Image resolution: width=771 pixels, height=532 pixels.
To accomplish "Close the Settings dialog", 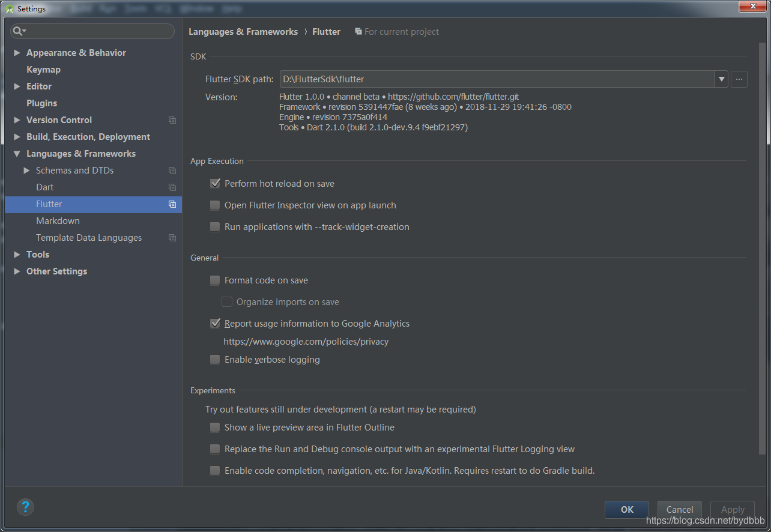I will point(751,6).
